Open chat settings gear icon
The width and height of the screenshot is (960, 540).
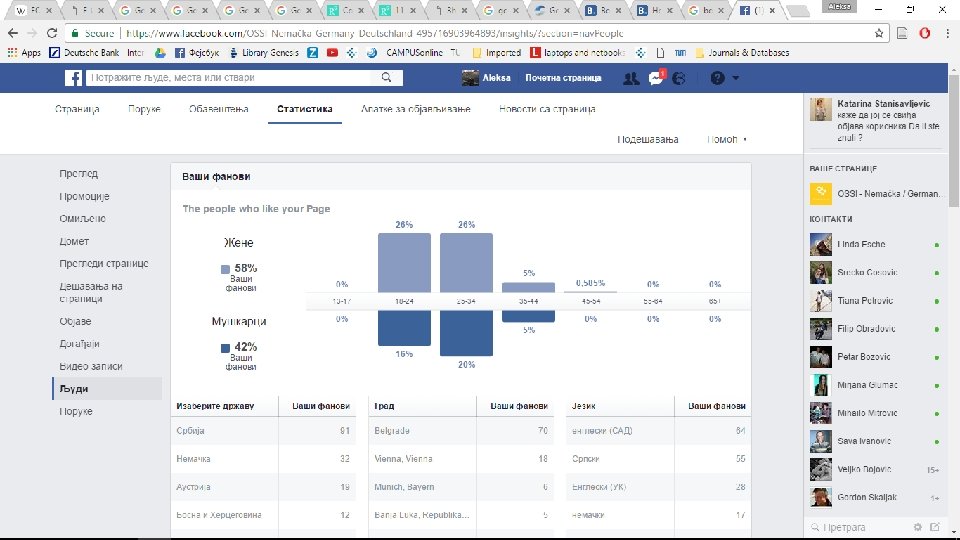(917, 527)
